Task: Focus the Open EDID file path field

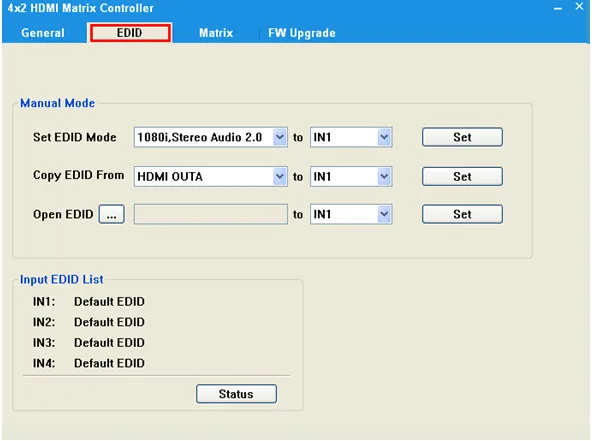Action: click(x=211, y=214)
